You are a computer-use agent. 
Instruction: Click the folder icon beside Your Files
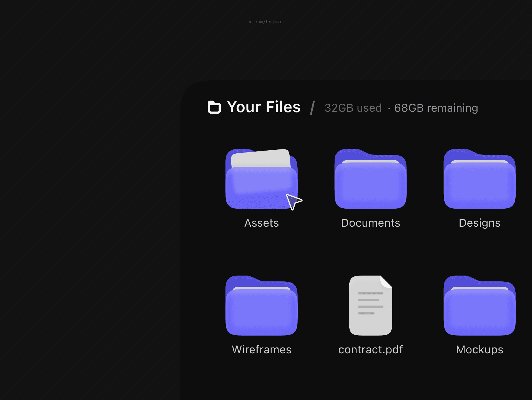point(214,107)
